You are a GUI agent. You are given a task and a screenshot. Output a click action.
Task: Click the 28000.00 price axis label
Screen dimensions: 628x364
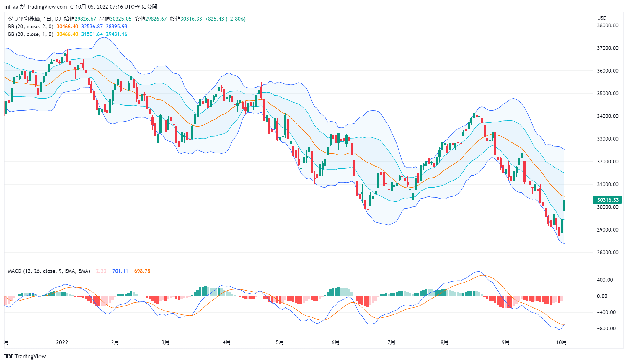tap(608, 252)
